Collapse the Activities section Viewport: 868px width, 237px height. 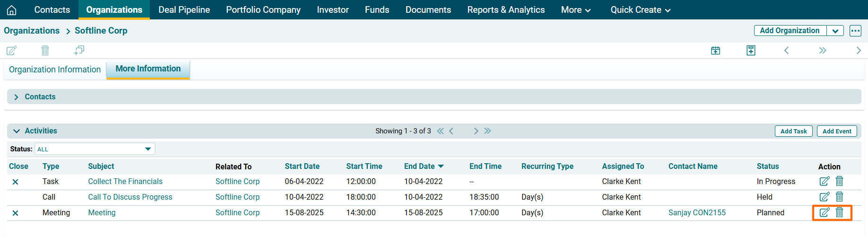point(17,131)
